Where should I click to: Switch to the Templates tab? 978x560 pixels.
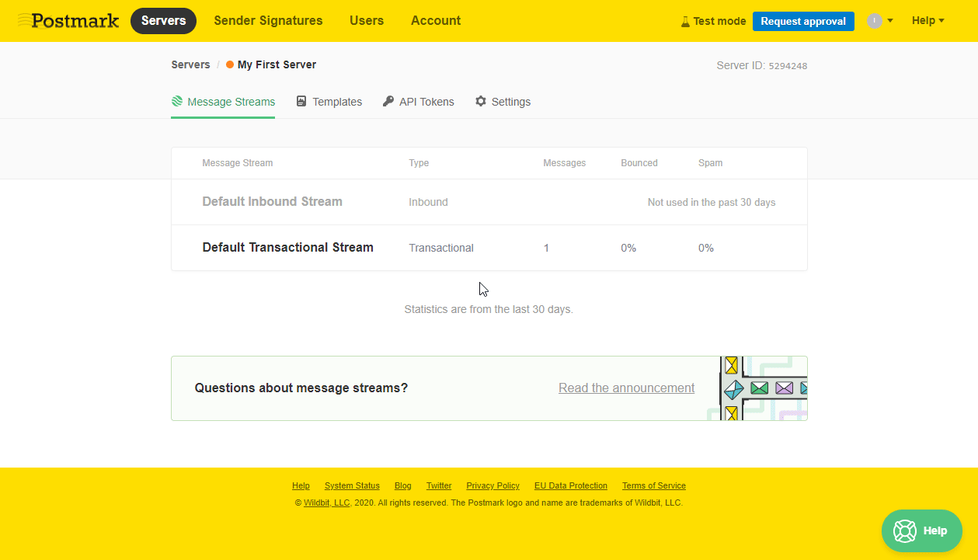(x=329, y=102)
